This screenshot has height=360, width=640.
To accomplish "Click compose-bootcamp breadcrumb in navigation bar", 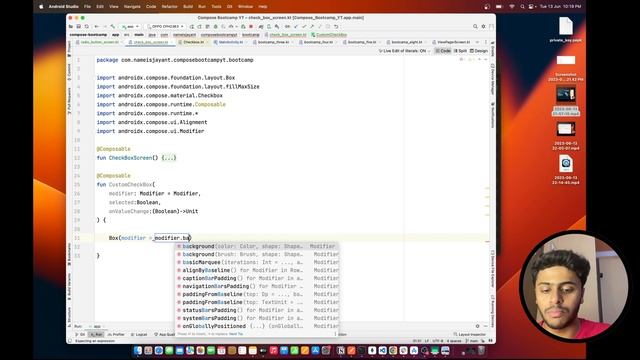I will tap(88, 35).
